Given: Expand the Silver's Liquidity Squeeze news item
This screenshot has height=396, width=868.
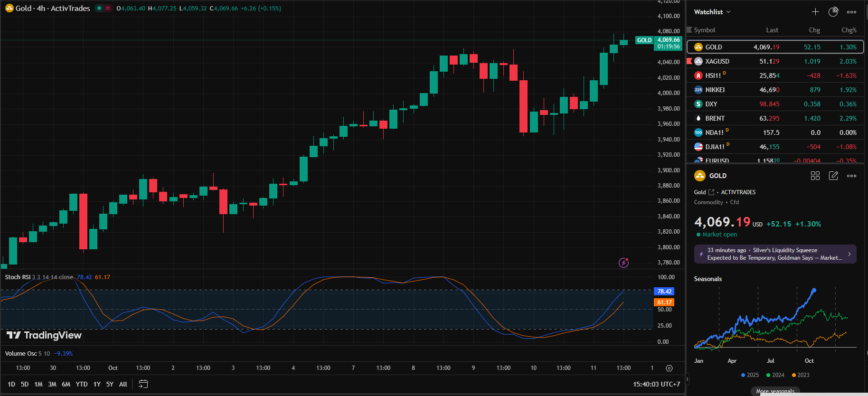Looking at the screenshot, I should pos(775,254).
